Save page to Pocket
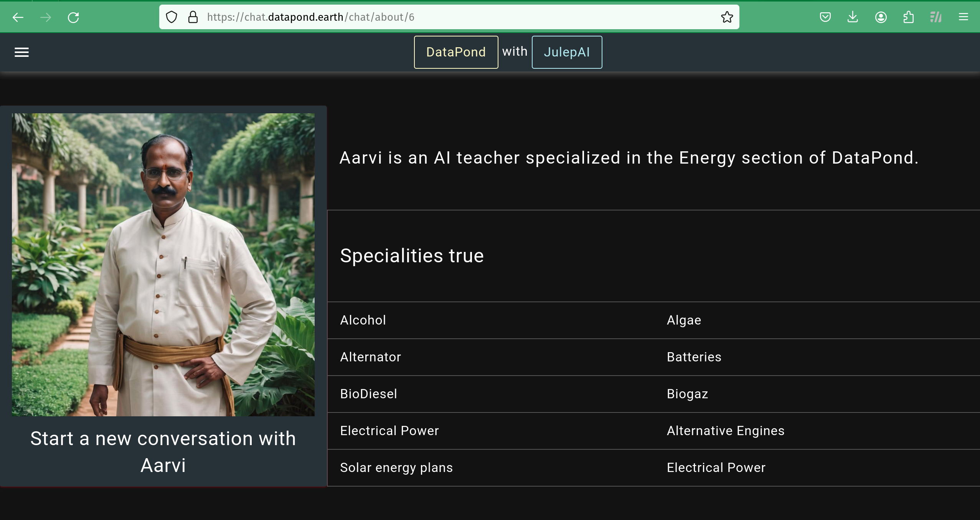 [825, 17]
